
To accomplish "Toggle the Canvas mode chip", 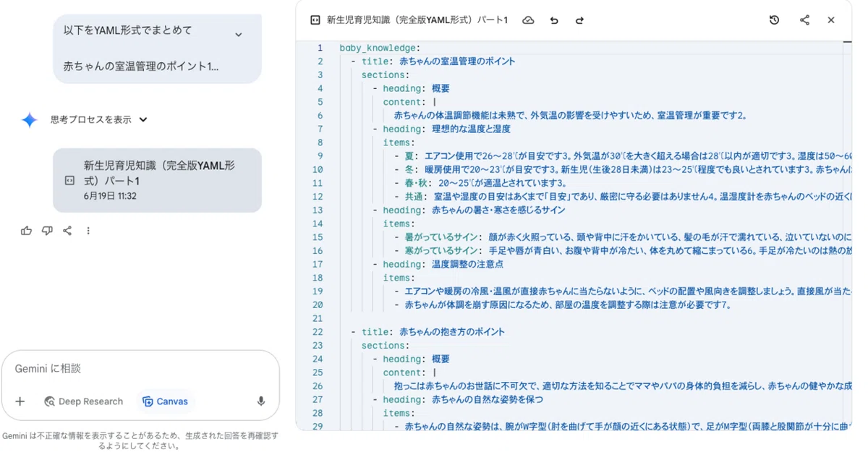I will (166, 401).
